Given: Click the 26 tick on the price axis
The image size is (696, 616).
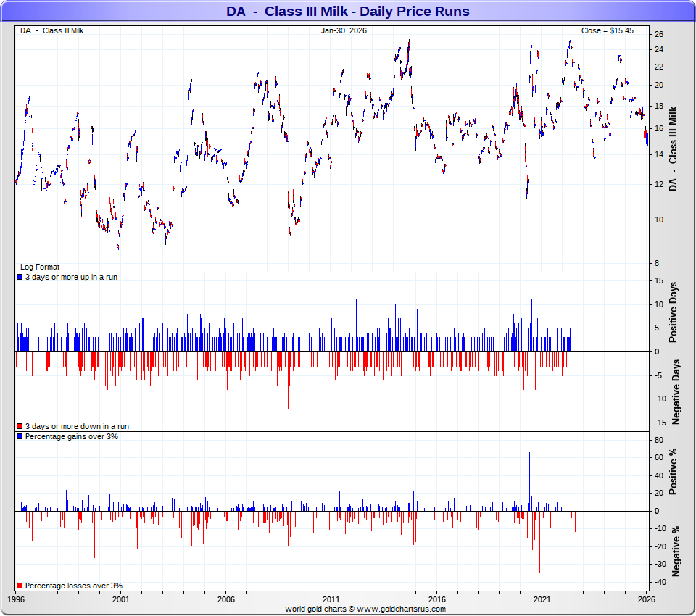Looking at the screenshot, I should pos(659,34).
